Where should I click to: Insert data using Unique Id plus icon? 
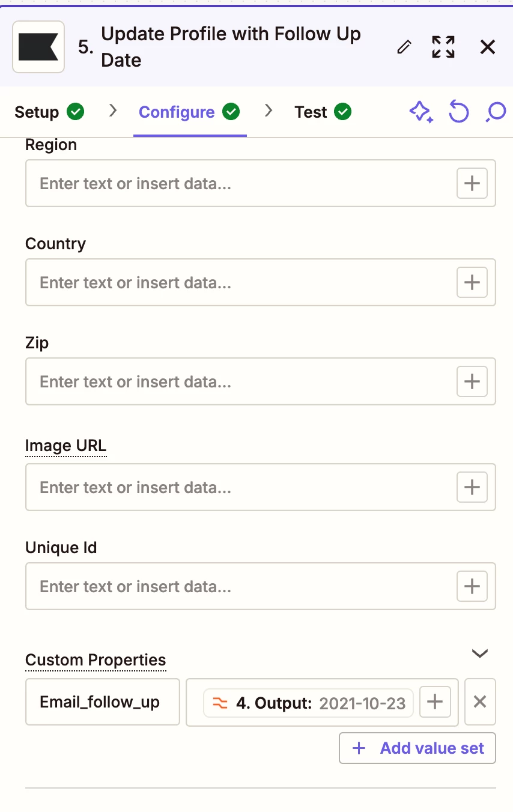coord(472,586)
